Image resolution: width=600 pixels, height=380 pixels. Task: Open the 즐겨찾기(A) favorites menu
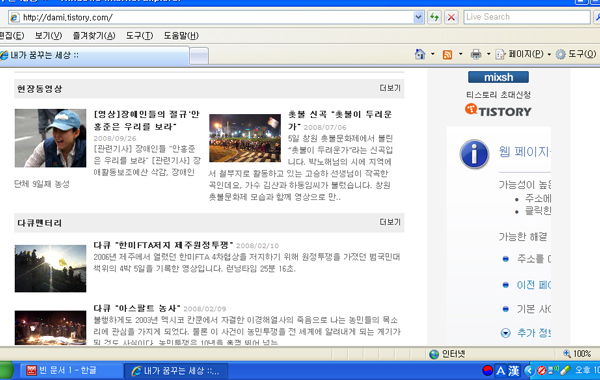pyautogui.click(x=94, y=36)
